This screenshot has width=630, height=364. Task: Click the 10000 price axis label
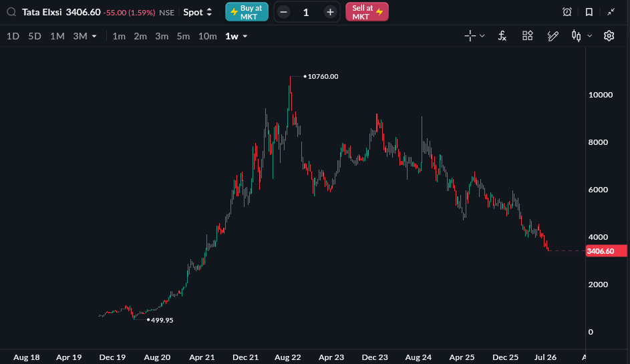[601, 95]
